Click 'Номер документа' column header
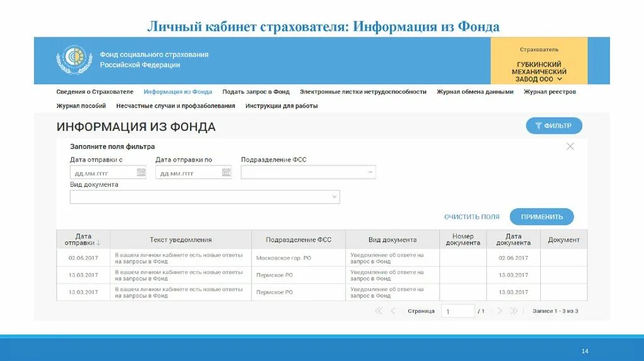Screen dimensions: 644x361 pos(463,240)
